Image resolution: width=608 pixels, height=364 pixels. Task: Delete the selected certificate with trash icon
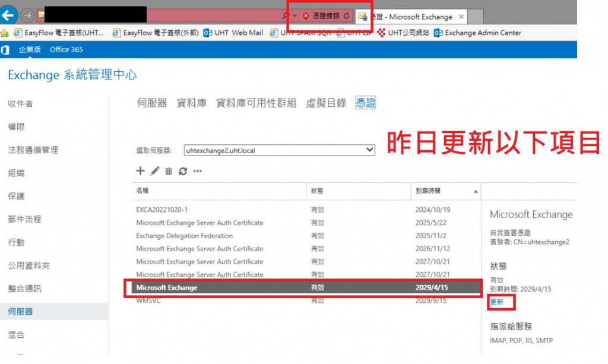(x=169, y=171)
